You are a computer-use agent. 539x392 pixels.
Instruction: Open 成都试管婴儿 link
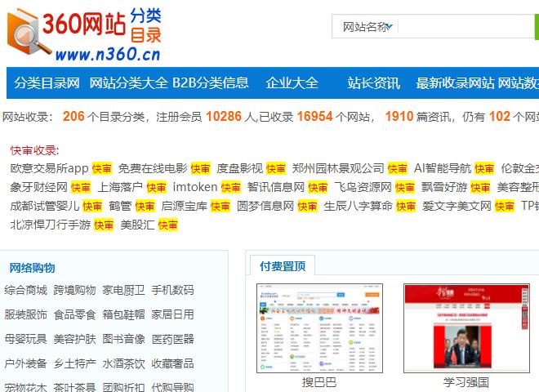pos(45,206)
